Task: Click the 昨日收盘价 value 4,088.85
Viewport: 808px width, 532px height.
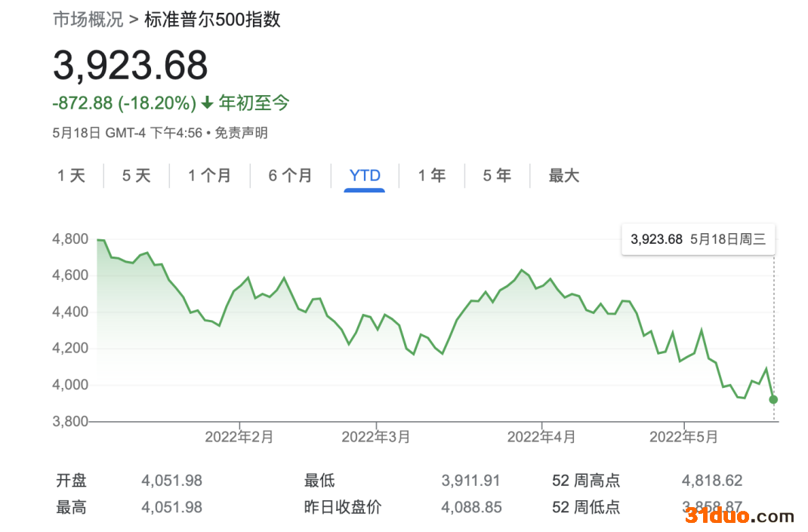Action: coord(471,507)
